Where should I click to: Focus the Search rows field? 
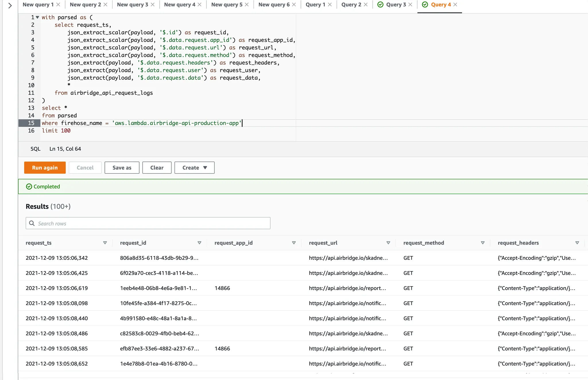click(x=148, y=223)
